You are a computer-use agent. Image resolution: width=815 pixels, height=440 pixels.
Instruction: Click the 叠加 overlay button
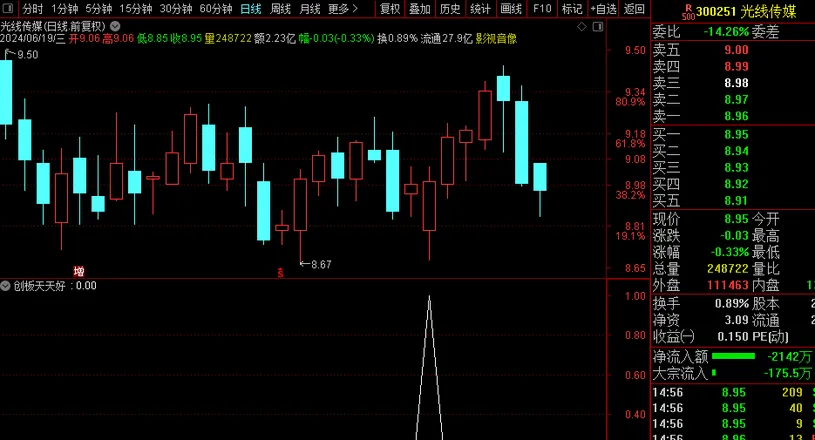click(420, 9)
